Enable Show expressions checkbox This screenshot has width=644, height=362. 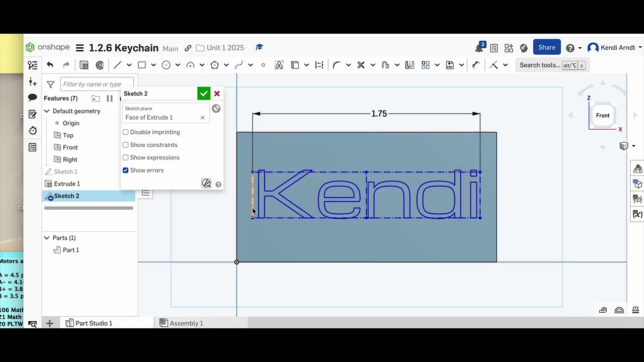click(x=126, y=157)
